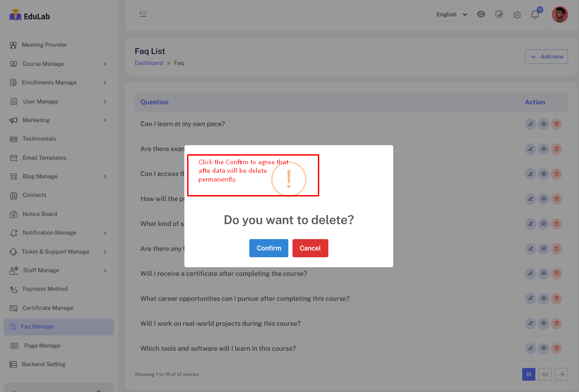The width and height of the screenshot is (579, 392).
Task: Cancel the delete dialog
Action: (310, 248)
